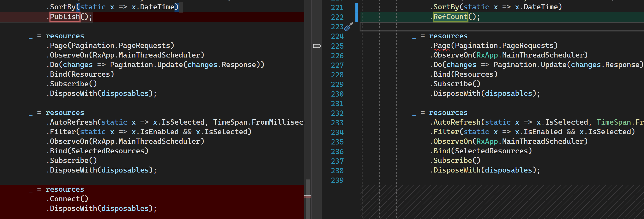
Task: Click the arrow diff marker next to line 225
Action: coord(317,46)
